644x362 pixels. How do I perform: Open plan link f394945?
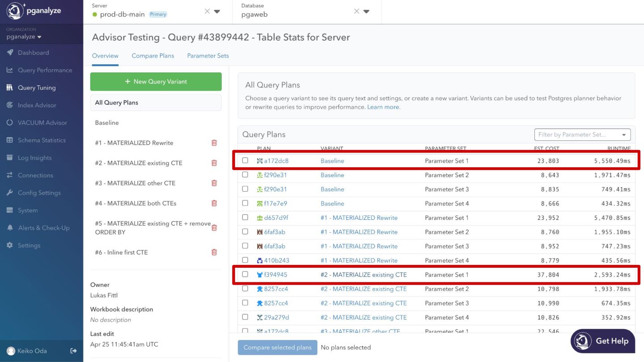275,275
